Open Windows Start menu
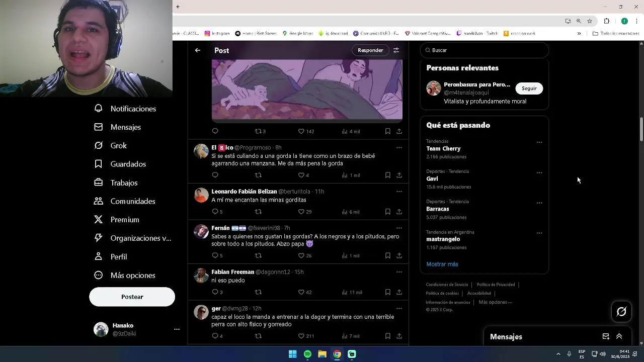 click(x=292, y=354)
